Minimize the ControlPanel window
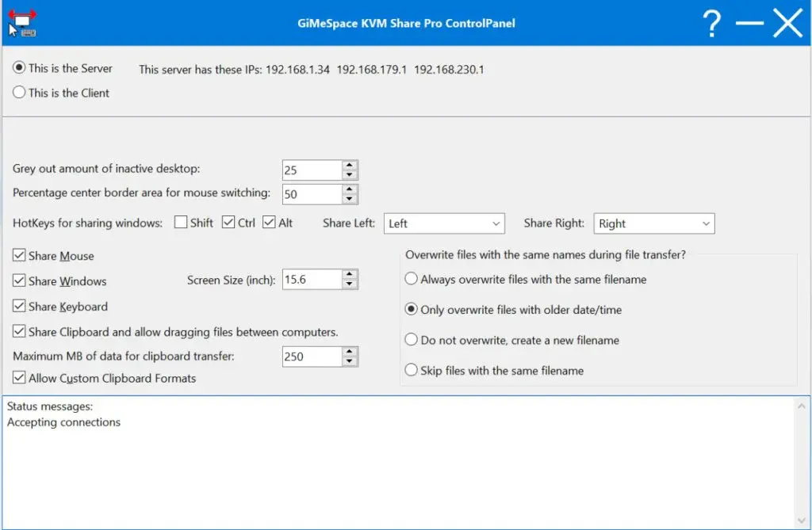Viewport: 812px width, 530px height. point(749,23)
